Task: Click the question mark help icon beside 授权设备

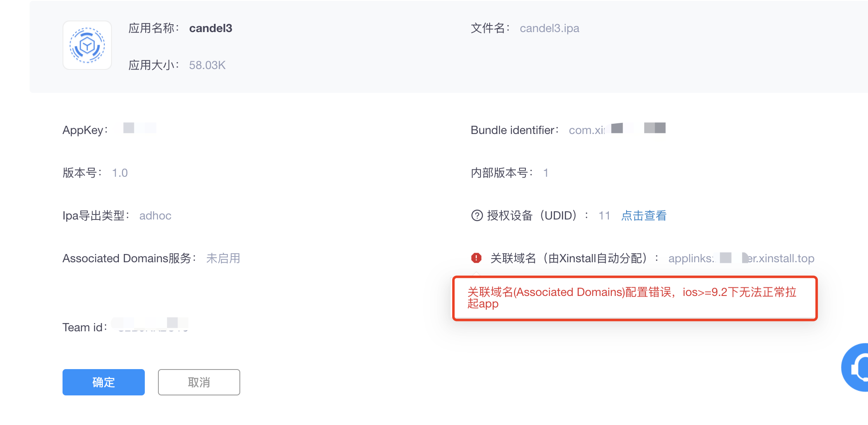Action: pos(477,215)
